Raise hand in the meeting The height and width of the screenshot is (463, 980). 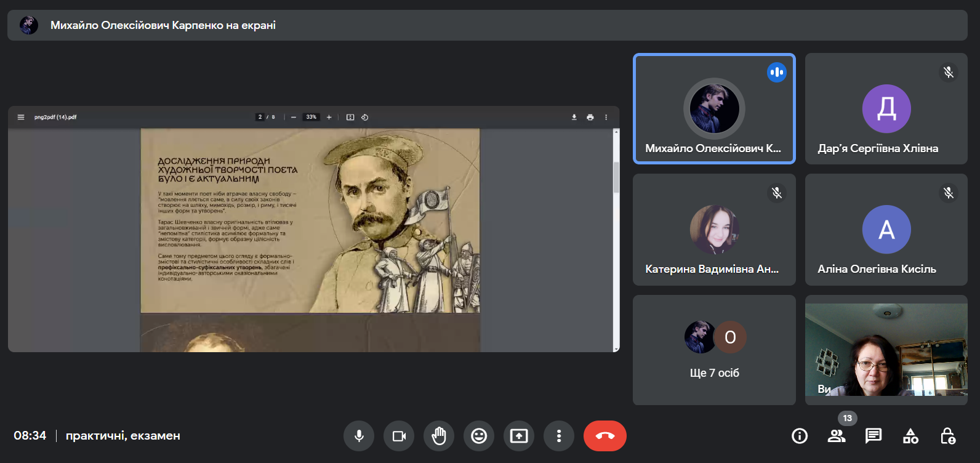pyautogui.click(x=439, y=436)
